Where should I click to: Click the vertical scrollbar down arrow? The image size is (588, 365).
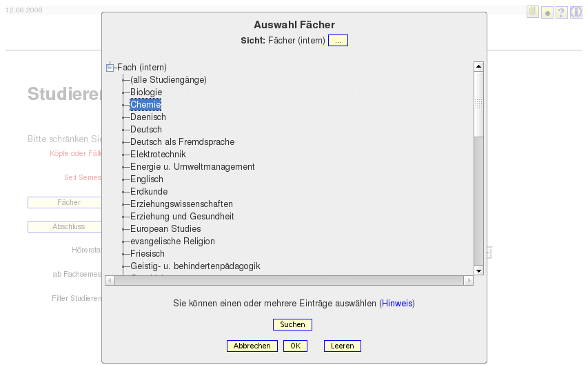[x=478, y=270]
